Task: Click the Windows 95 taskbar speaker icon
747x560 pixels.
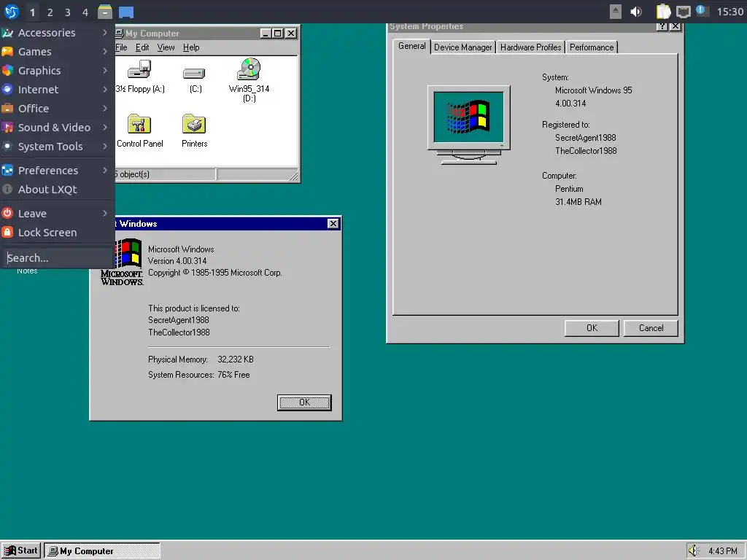Action: [x=694, y=551]
